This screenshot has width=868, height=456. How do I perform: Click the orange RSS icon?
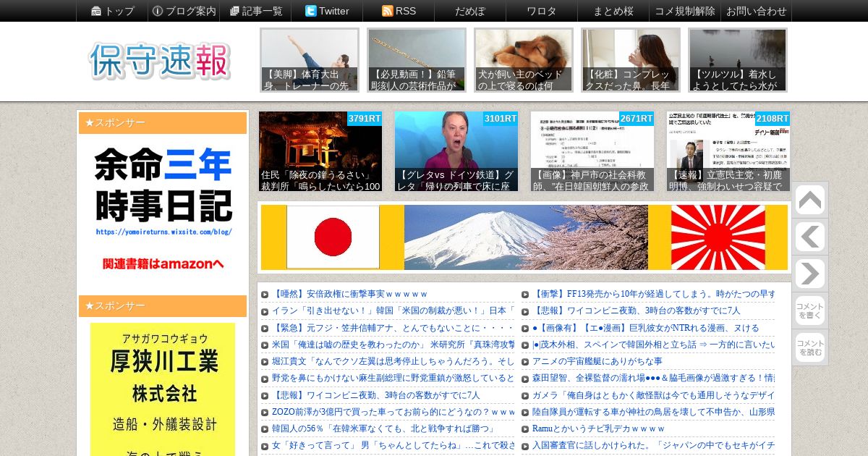click(x=388, y=11)
